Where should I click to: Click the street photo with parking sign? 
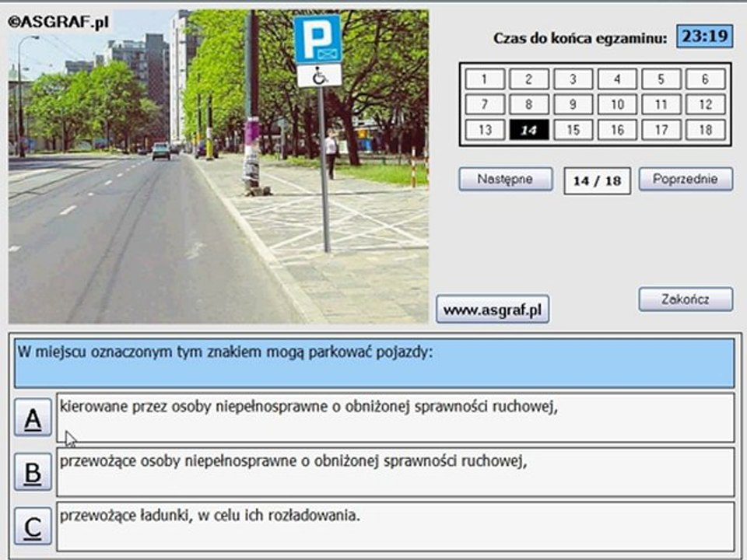[218, 166]
